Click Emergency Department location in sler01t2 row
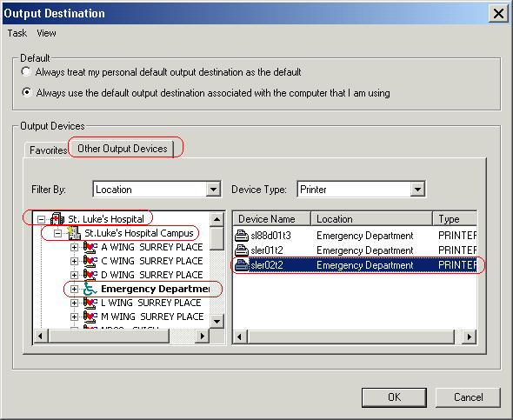The height and width of the screenshot is (420, 513). click(x=365, y=250)
